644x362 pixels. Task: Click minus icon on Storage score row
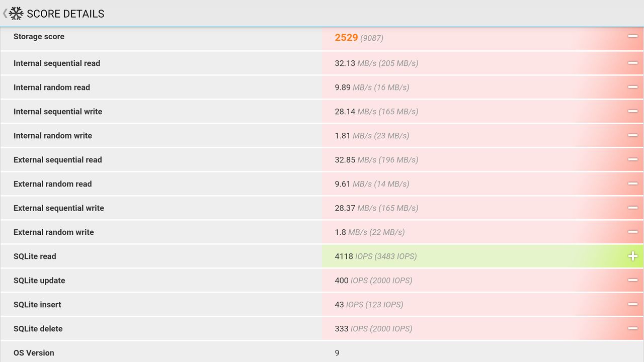pos(632,36)
